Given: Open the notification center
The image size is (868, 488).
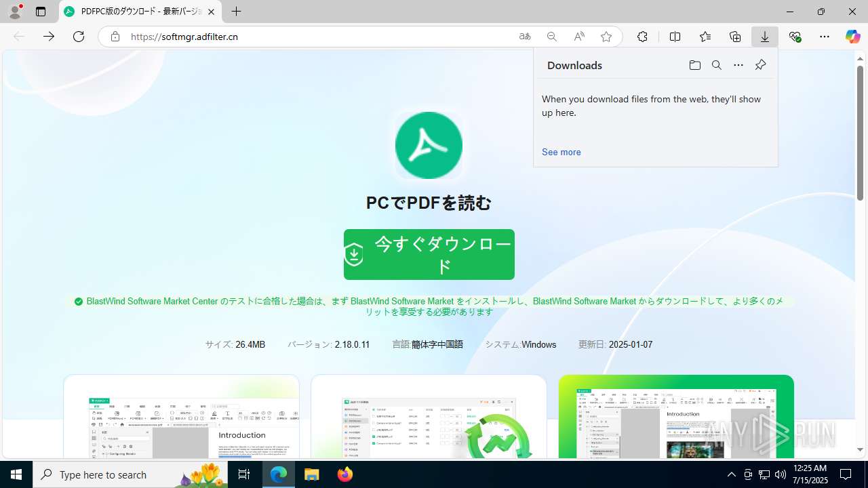Looking at the screenshot, I should point(846,474).
